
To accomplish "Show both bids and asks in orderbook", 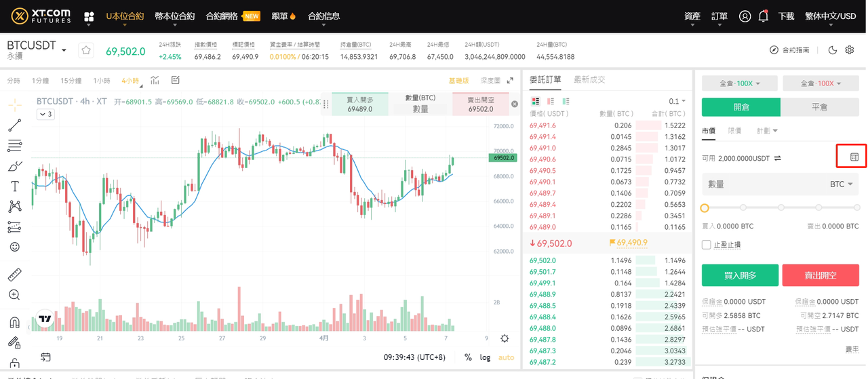I will click(536, 101).
